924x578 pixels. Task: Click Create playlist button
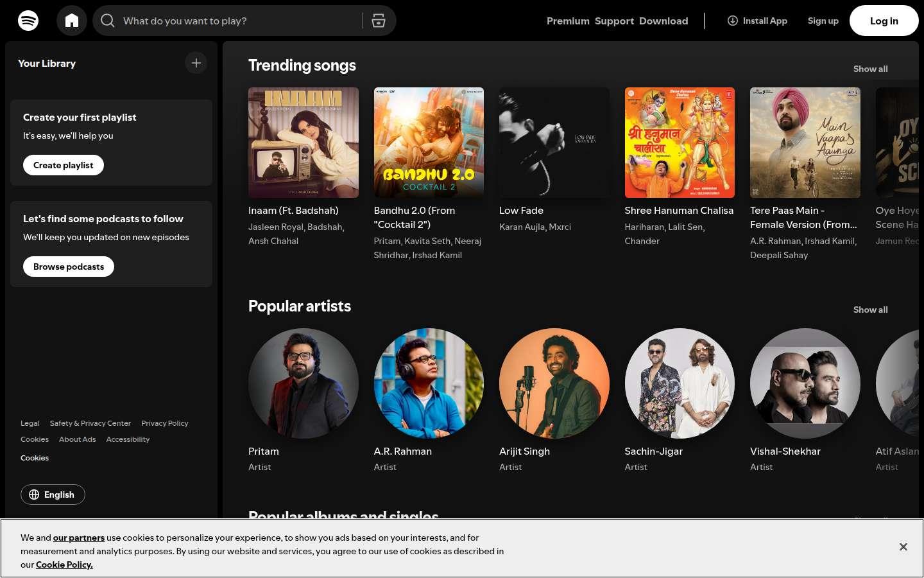(x=64, y=165)
